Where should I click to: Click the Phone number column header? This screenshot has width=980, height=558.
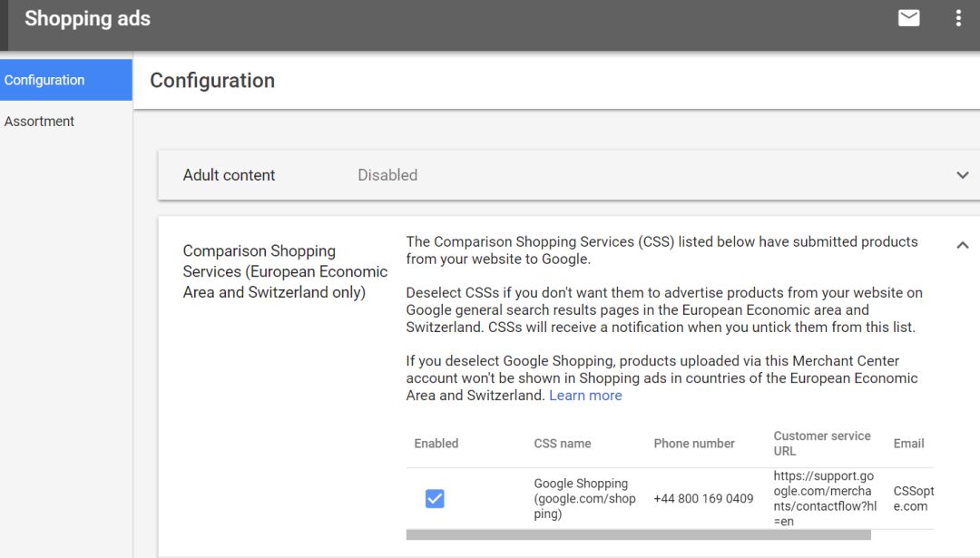(x=694, y=444)
